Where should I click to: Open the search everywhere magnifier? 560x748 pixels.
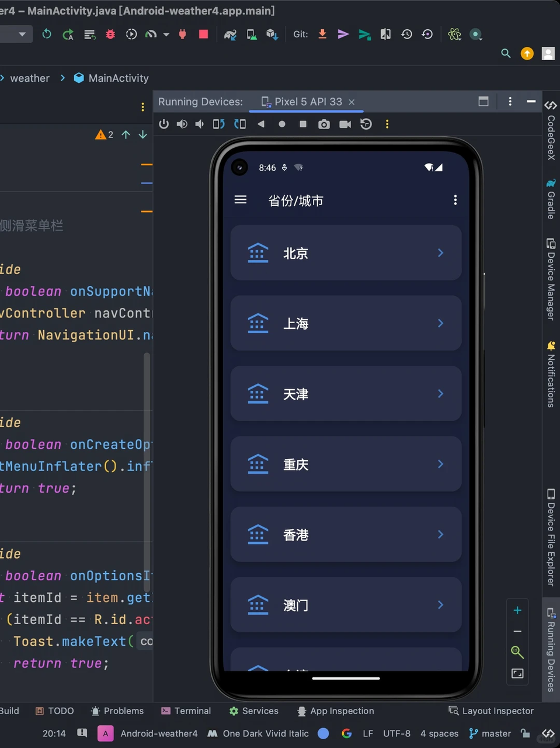click(506, 53)
